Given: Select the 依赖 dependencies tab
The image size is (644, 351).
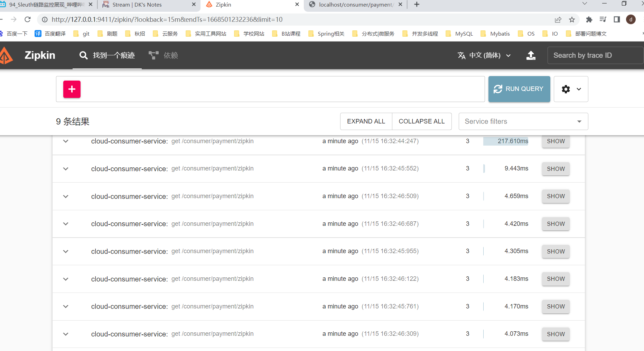Looking at the screenshot, I should click(163, 55).
